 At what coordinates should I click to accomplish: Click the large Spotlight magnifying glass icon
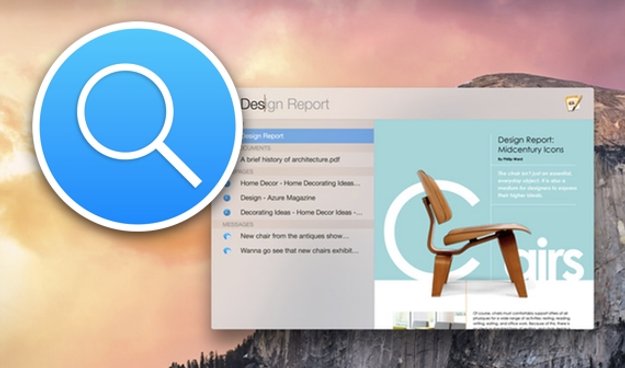tap(138, 126)
